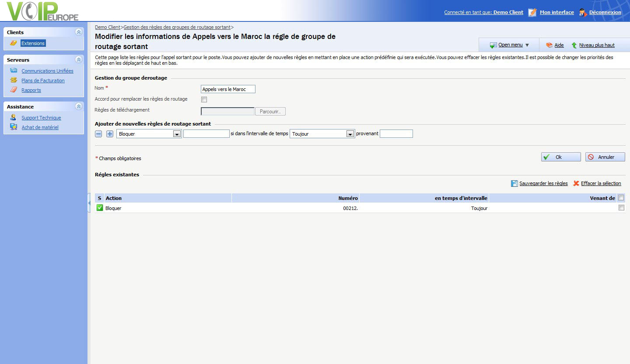This screenshot has width=630, height=364.
Task: Click the Aide help icon
Action: pyautogui.click(x=549, y=45)
